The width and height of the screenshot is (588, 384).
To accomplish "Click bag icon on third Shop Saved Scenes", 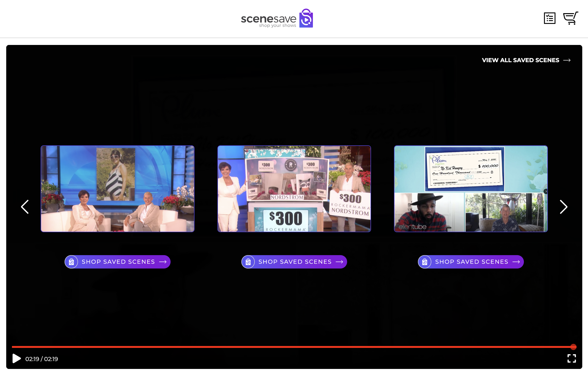I will tap(425, 262).
